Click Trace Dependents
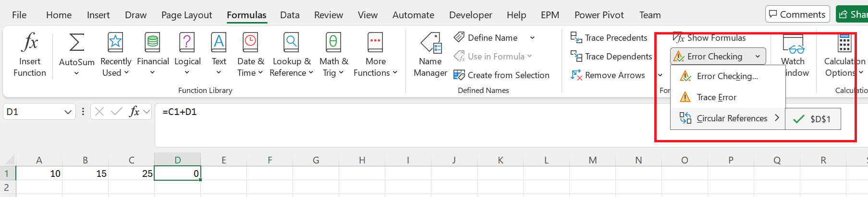The image size is (868, 197). point(611,57)
